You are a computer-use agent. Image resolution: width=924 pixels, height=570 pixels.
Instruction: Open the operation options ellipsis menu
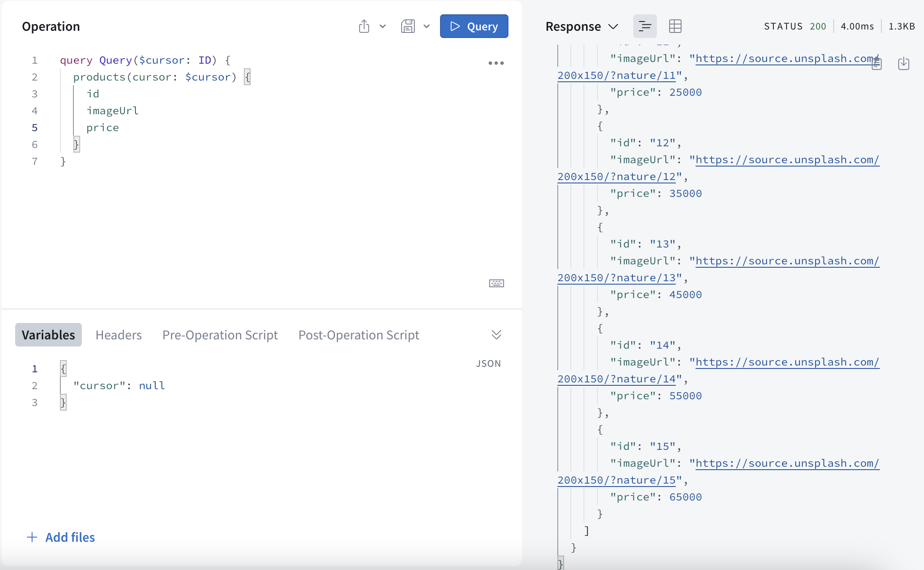[x=496, y=63]
